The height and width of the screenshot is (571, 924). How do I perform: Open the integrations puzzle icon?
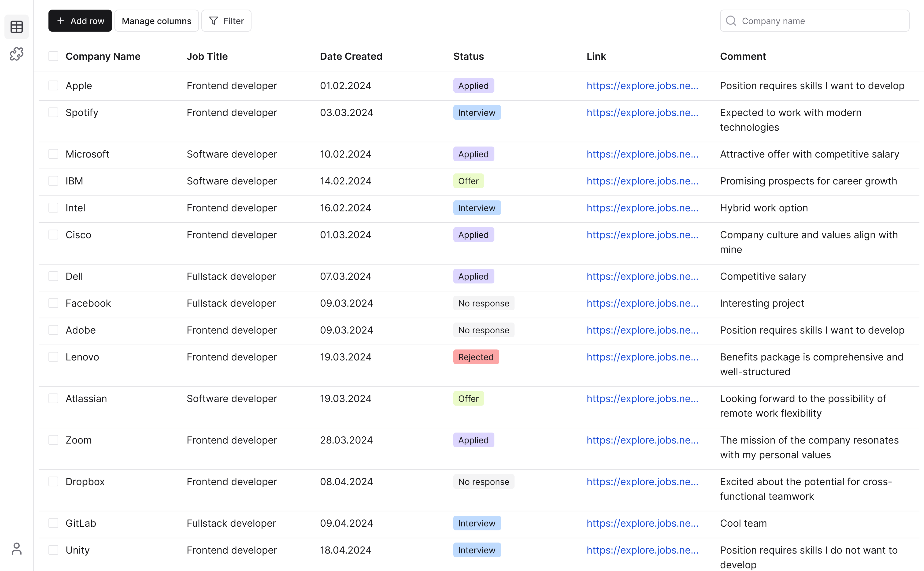tap(17, 54)
